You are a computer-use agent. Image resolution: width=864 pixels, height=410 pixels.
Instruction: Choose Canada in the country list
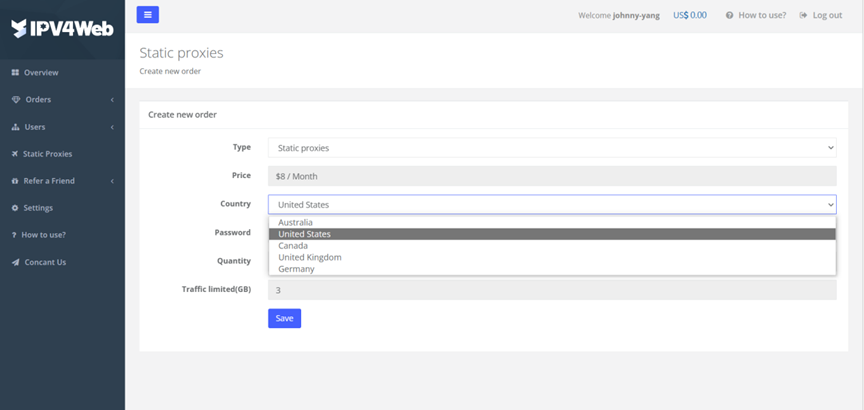[x=552, y=246]
